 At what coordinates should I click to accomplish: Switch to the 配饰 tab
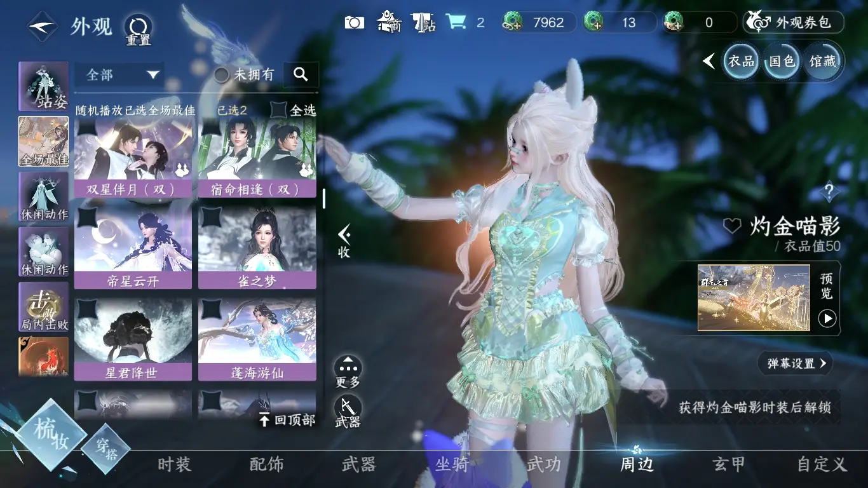click(267, 464)
